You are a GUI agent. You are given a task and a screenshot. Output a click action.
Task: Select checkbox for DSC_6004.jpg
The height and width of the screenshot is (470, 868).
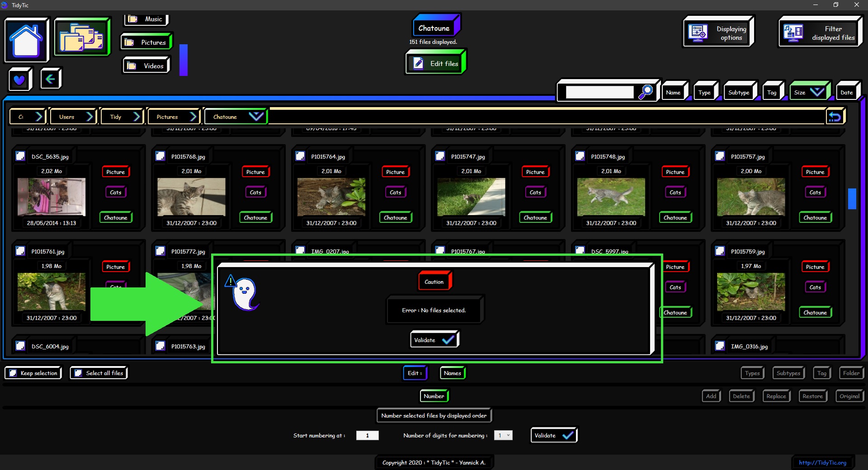tap(20, 346)
